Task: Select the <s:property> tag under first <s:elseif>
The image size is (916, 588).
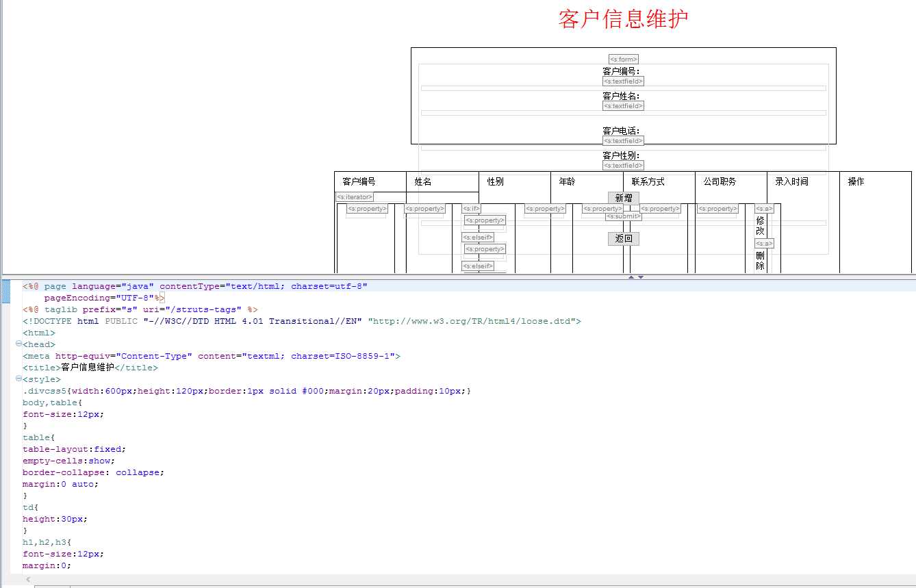Action: pyautogui.click(x=485, y=249)
